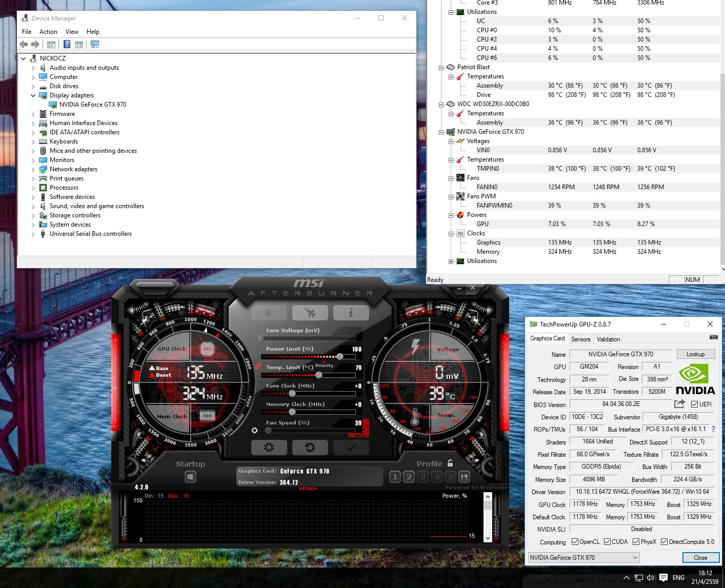Click the Keyboards category icon in Device Manager
Image resolution: width=725 pixels, height=588 pixels.
click(43, 141)
